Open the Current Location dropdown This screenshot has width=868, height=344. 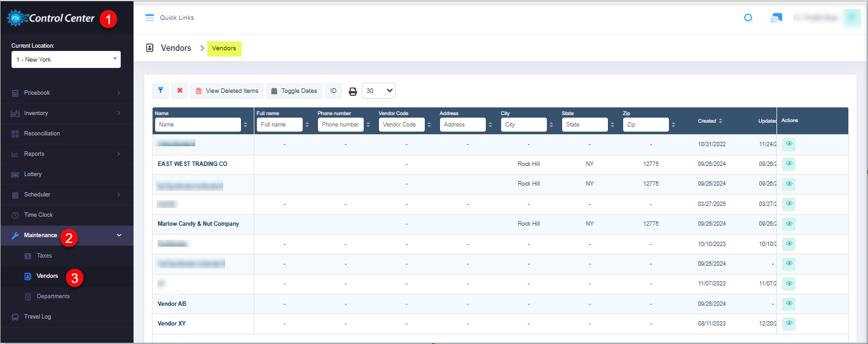[x=66, y=60]
